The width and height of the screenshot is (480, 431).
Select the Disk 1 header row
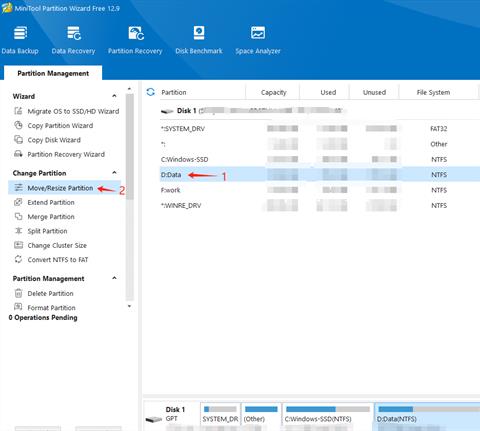coord(320,111)
